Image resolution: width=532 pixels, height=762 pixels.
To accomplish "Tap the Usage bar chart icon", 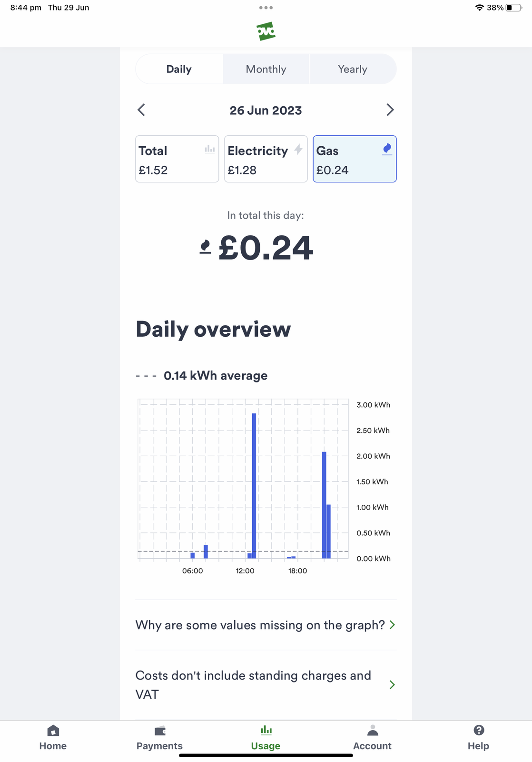I will pyautogui.click(x=266, y=730).
